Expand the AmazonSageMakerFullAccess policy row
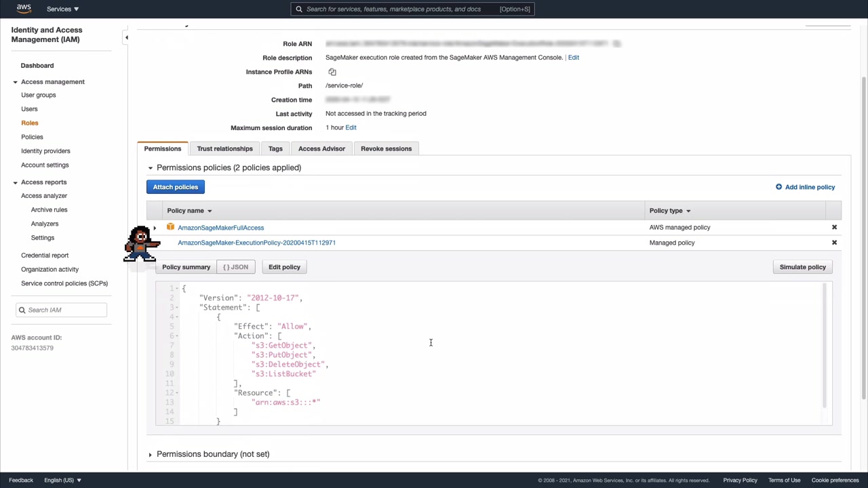 click(x=155, y=228)
